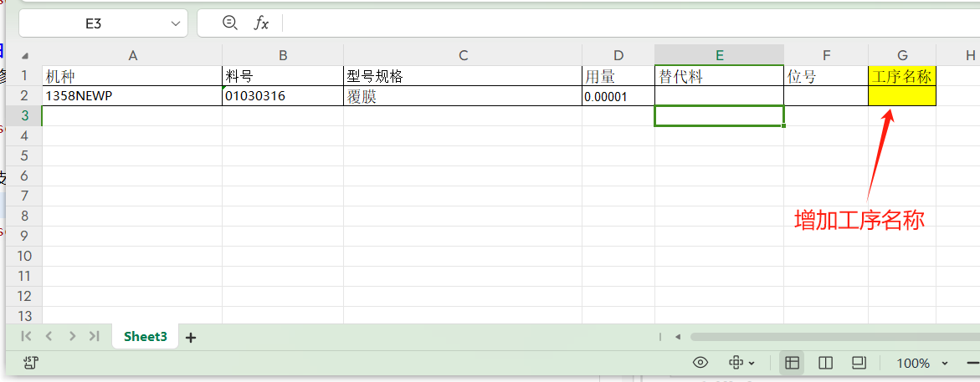This screenshot has height=382, width=980.
Task: Toggle eye protection mode icon
Action: [700, 363]
